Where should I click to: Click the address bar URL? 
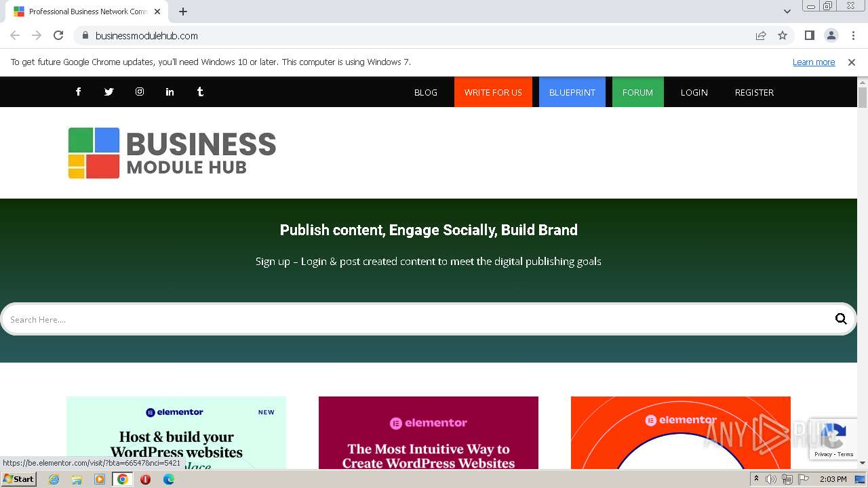(146, 35)
